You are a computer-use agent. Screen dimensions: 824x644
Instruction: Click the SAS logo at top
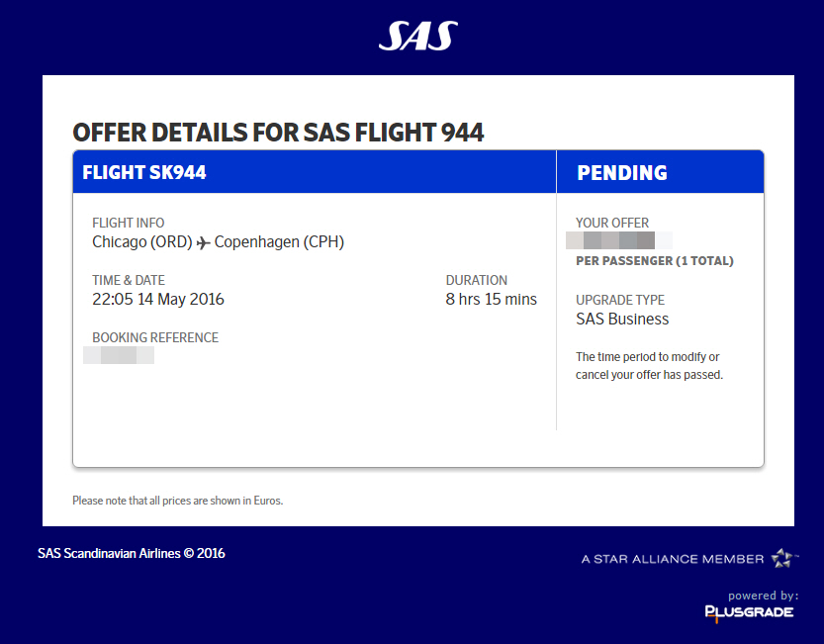coord(417,37)
